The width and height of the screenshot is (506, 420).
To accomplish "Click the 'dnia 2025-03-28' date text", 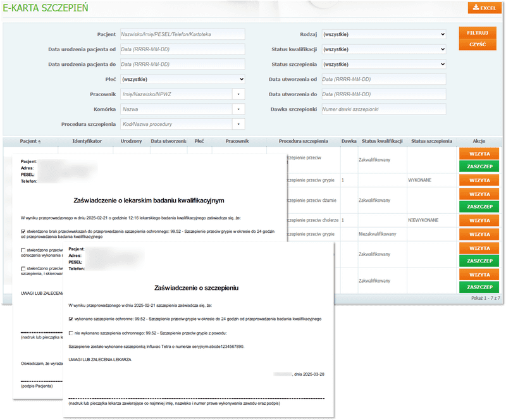I will (x=309, y=374).
